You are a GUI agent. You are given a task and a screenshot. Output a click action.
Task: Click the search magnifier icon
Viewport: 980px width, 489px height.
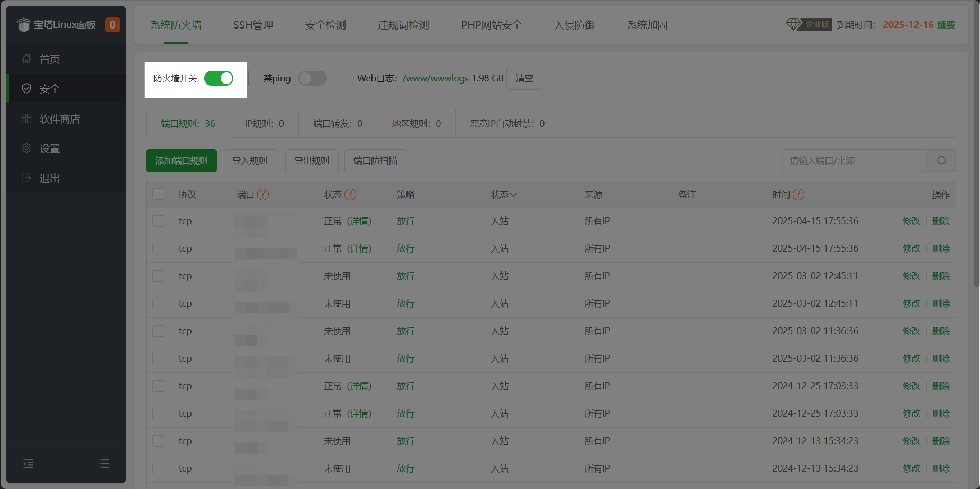tap(941, 161)
